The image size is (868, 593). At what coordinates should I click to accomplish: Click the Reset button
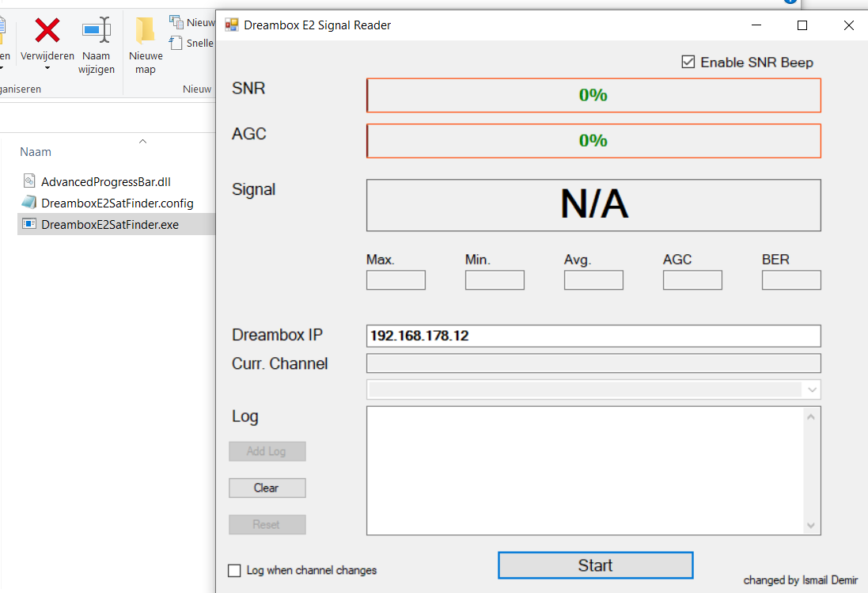click(267, 524)
